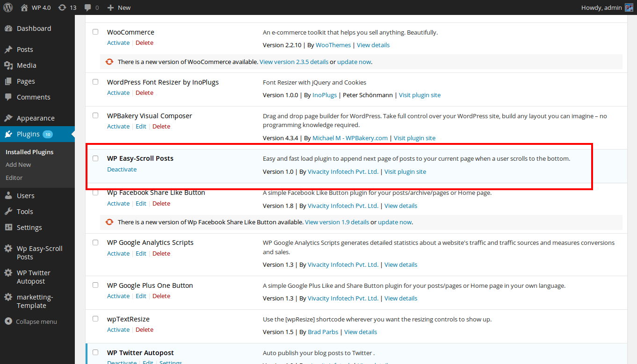The image size is (637, 364).
Task: Click the Dashboard gauge icon
Action: [x=8, y=29]
